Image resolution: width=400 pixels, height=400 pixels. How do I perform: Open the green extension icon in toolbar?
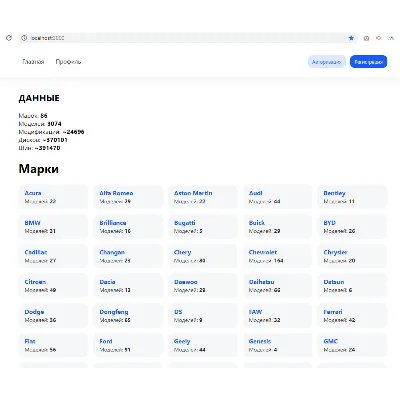(x=391, y=38)
